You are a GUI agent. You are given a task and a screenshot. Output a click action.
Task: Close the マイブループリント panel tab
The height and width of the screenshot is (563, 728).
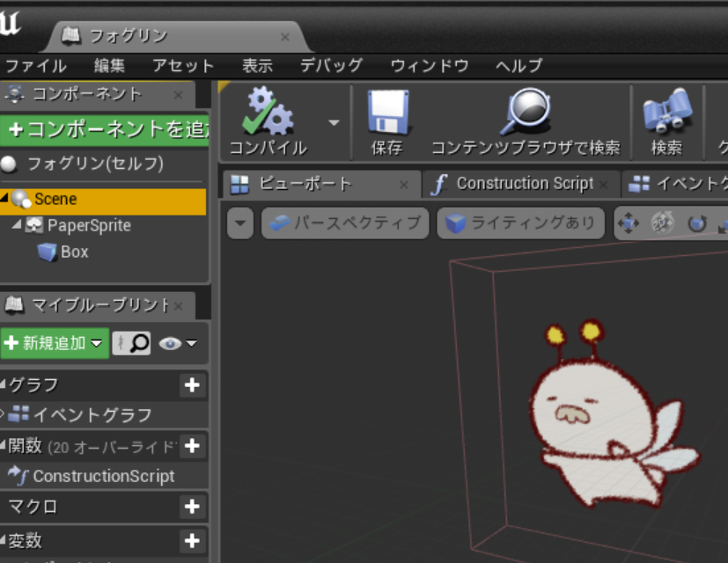coord(178,306)
